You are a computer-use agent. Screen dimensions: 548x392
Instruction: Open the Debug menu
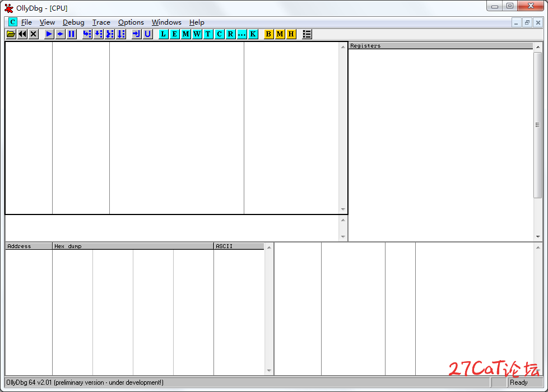point(73,22)
